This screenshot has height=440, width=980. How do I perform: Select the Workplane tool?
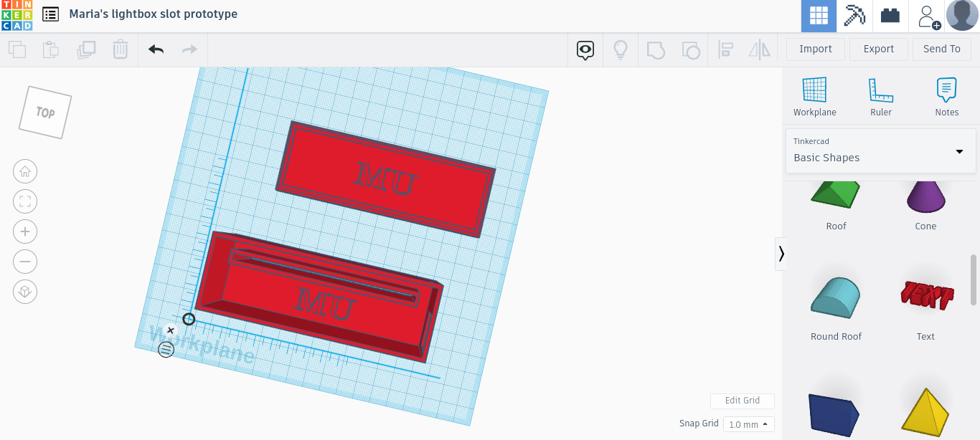point(815,97)
